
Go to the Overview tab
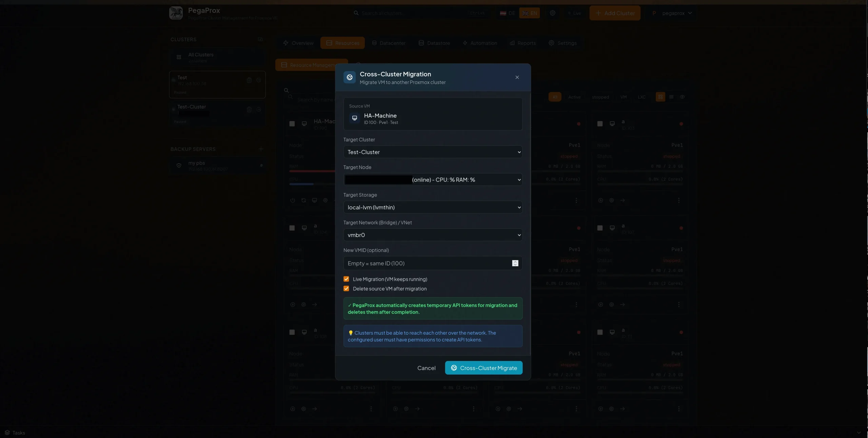tap(298, 43)
